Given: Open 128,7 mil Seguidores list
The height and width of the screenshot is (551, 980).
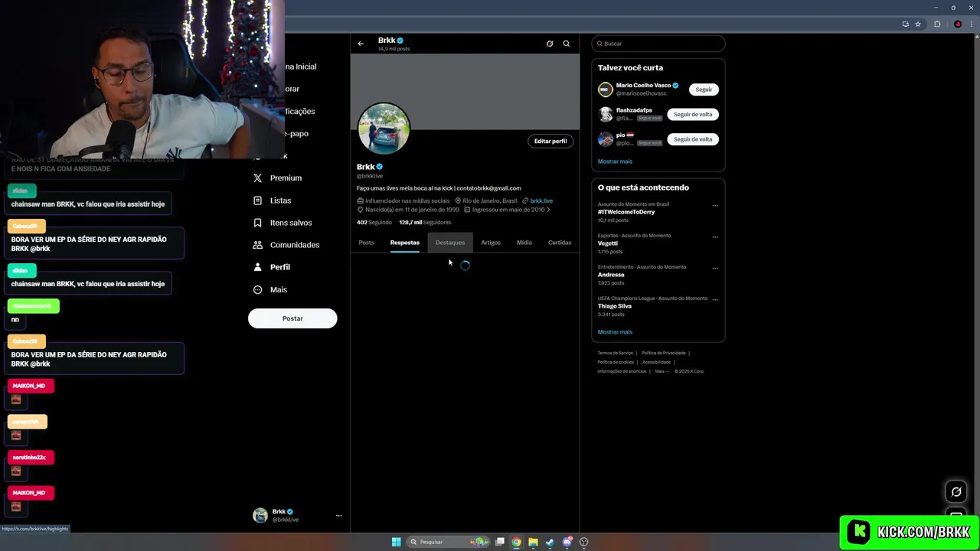Looking at the screenshot, I should click(425, 222).
